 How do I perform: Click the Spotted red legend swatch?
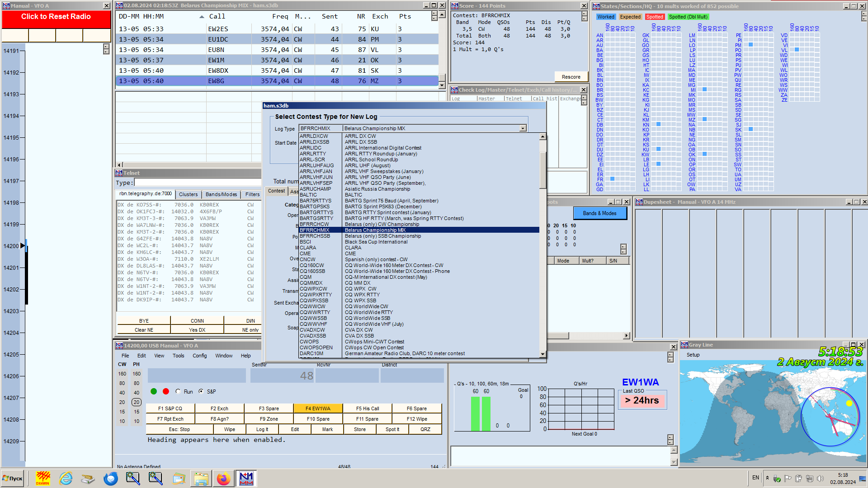(654, 17)
